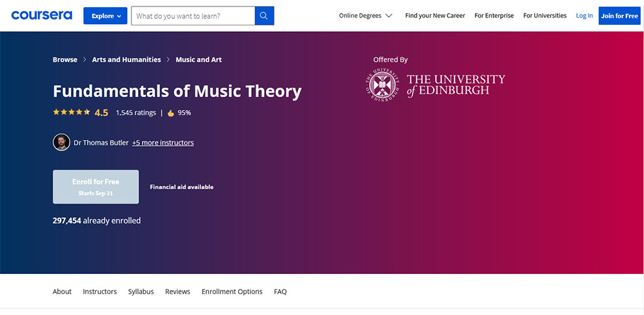Click Join for Free button
The image size is (644, 315).
(x=619, y=16)
